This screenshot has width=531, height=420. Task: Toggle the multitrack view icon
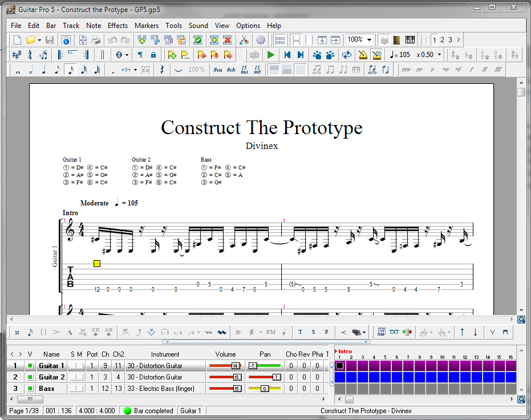[279, 40]
